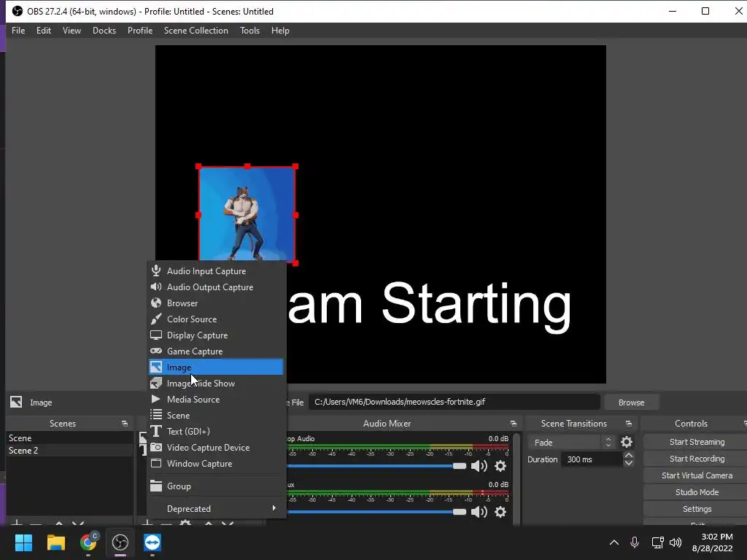Screen dimensions: 747x560
Task: Open Google Chrome from the taskbar
Action: [x=88, y=542]
